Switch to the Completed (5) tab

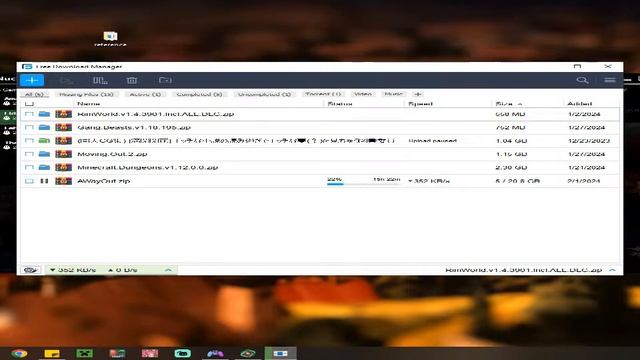(x=199, y=94)
